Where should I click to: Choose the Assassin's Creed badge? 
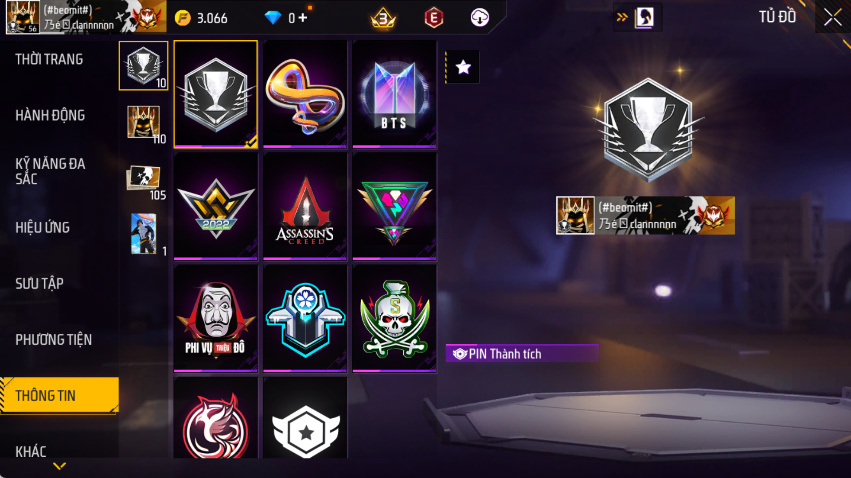coord(305,206)
